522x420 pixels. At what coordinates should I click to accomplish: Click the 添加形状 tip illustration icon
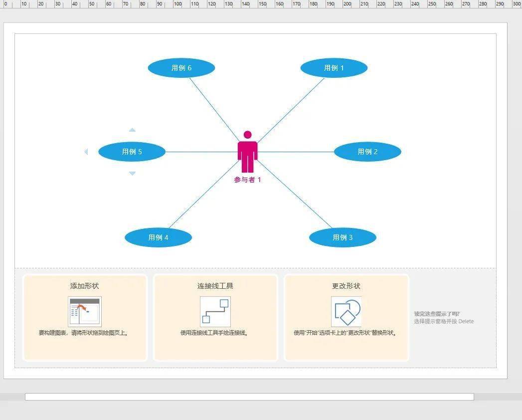point(85,311)
